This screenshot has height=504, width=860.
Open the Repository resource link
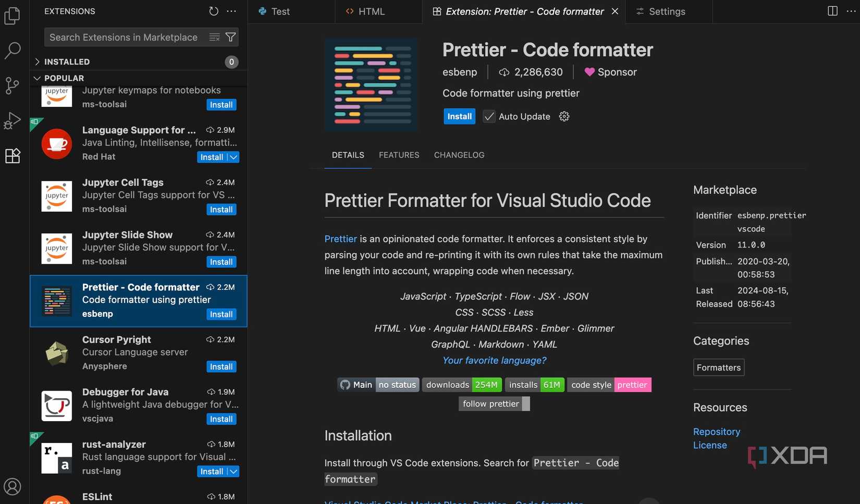click(716, 432)
